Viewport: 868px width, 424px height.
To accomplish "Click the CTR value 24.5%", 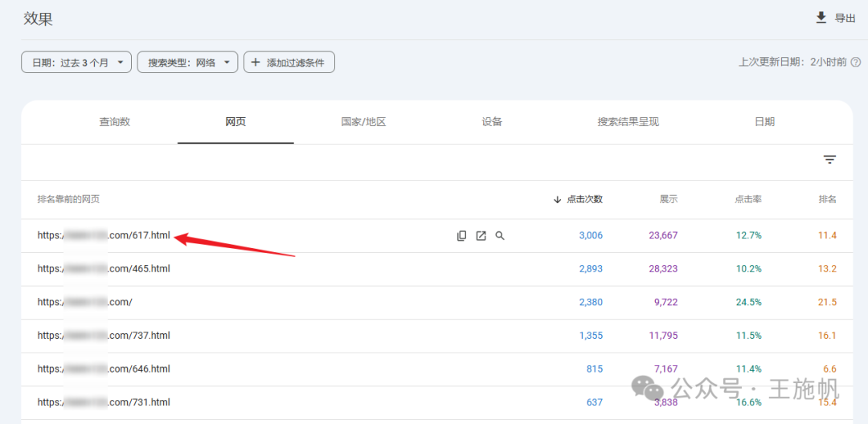I will coord(749,303).
